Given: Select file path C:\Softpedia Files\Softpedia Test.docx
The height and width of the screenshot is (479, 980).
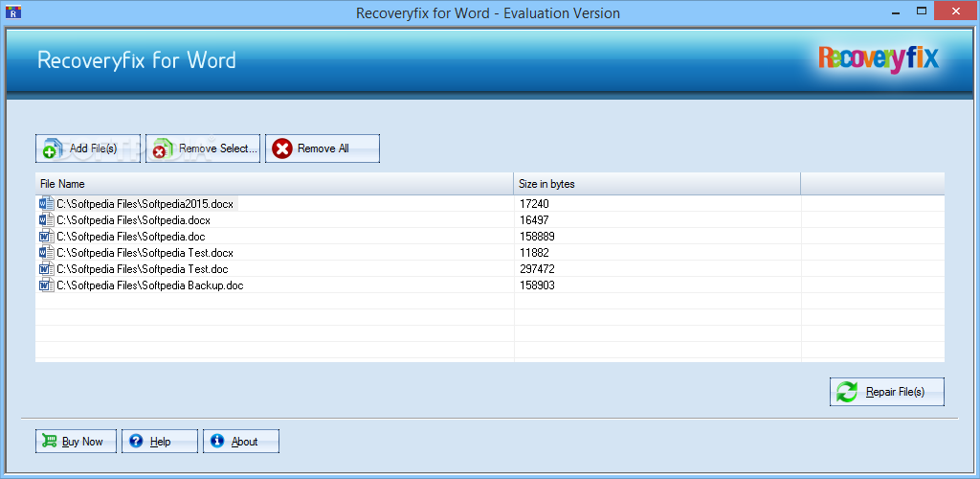Looking at the screenshot, I should [145, 253].
